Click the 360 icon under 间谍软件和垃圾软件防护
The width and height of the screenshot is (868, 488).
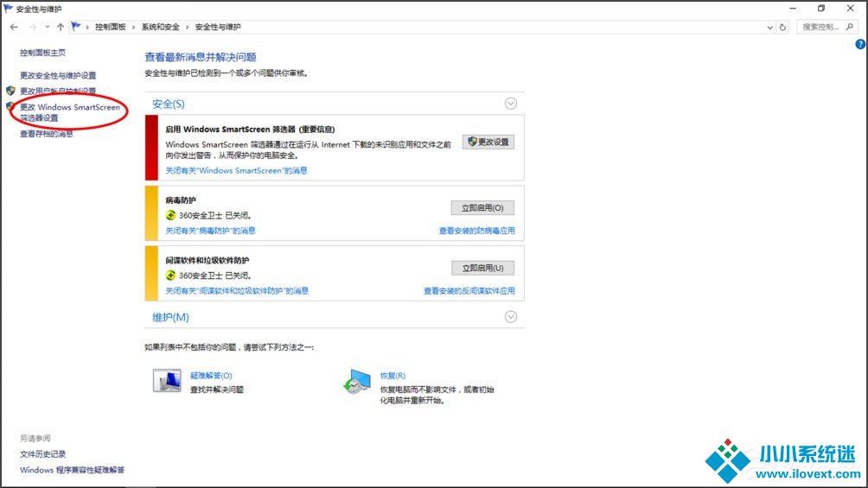tap(170, 275)
